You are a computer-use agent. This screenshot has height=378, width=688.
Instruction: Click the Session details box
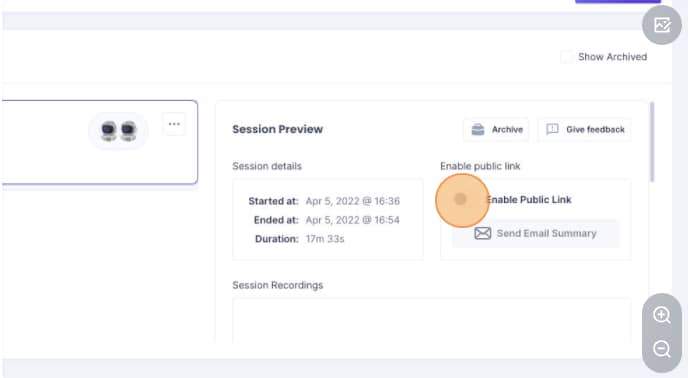328,220
